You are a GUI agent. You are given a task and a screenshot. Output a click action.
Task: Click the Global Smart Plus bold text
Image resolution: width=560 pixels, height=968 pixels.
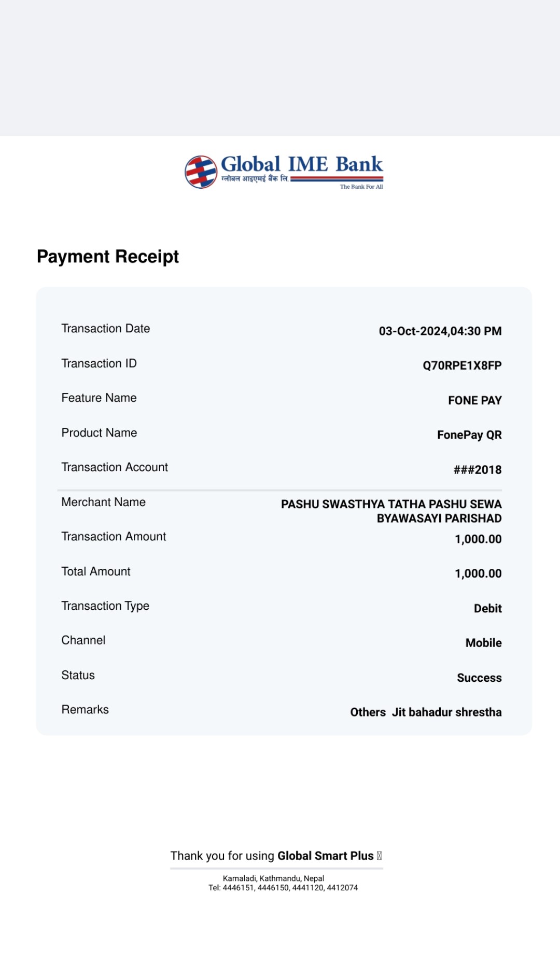[326, 855]
